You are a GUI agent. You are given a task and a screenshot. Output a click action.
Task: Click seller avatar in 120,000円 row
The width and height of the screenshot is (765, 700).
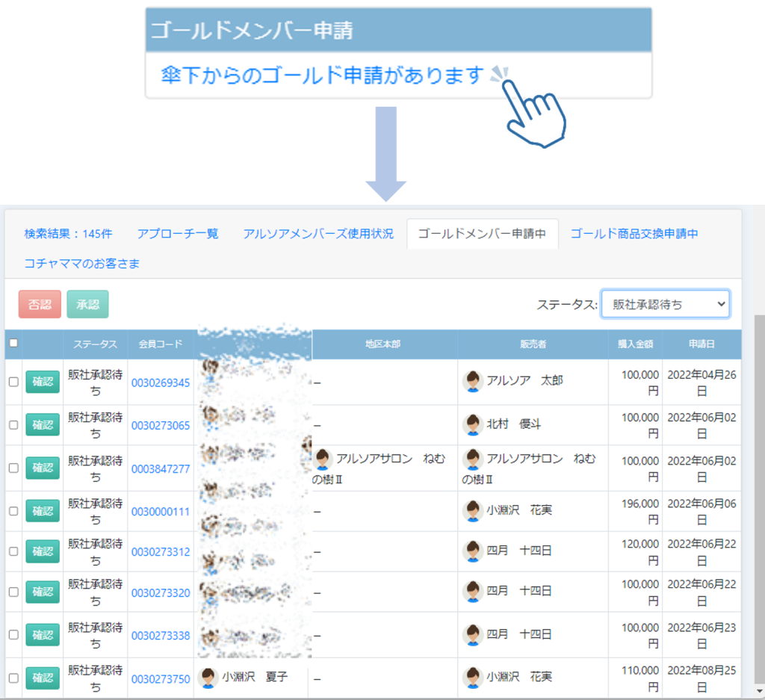(x=472, y=551)
